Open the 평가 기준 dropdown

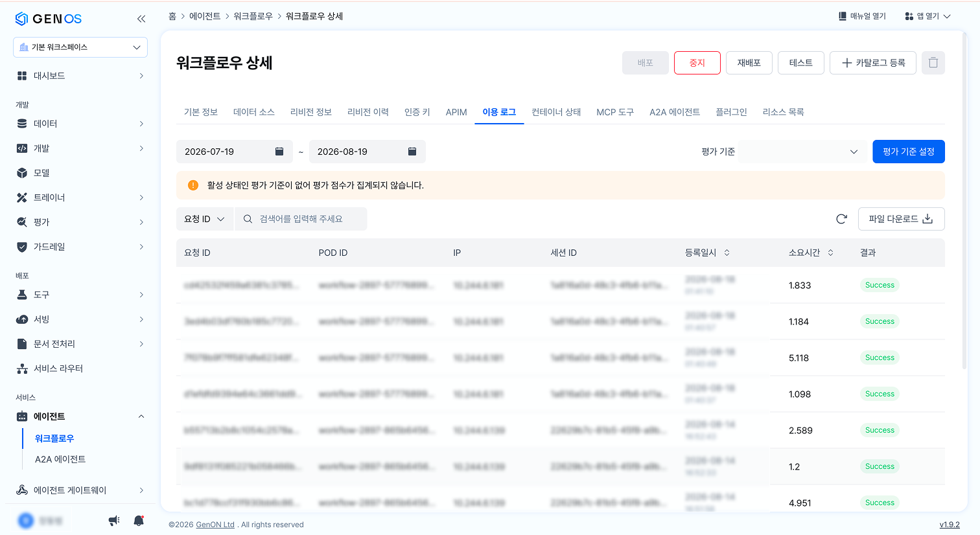coord(802,152)
